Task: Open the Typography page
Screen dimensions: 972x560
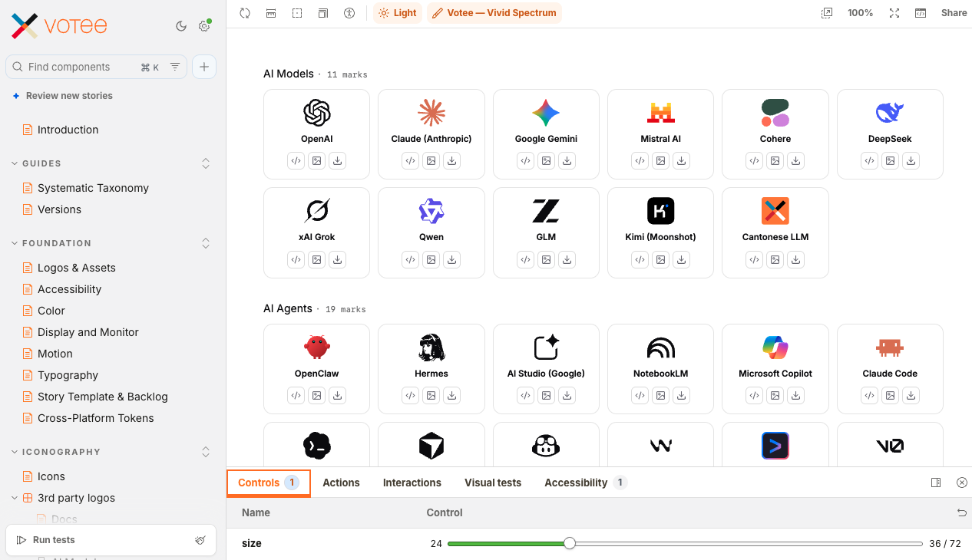Action: [68, 375]
